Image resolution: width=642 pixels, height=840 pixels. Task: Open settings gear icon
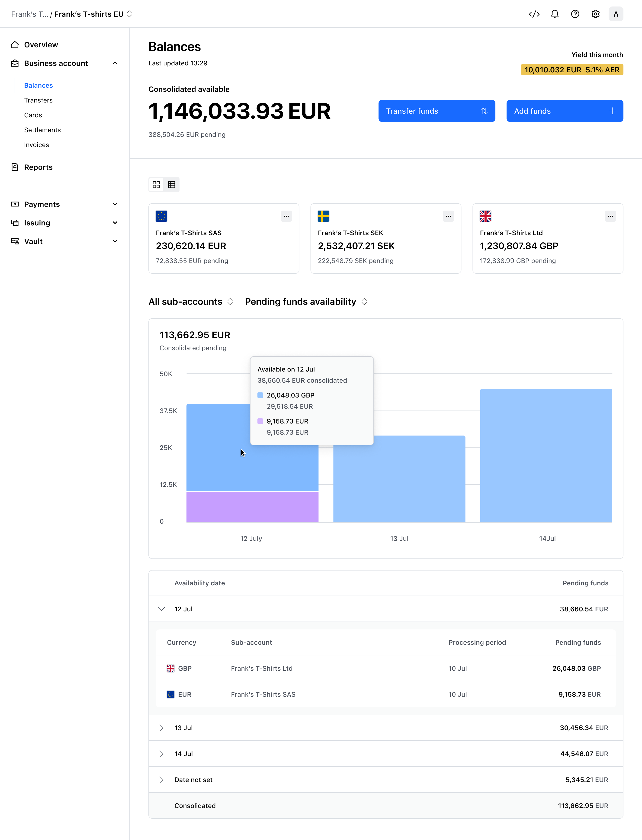595,14
